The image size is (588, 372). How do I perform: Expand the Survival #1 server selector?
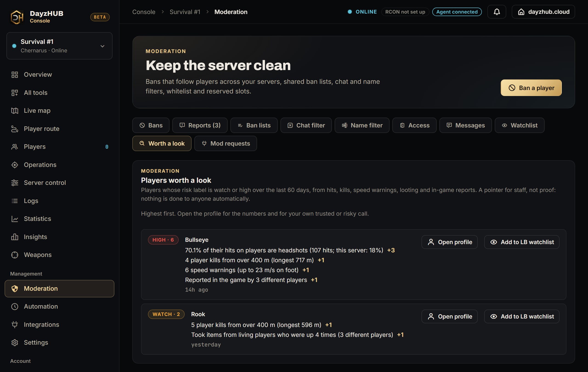pyautogui.click(x=59, y=46)
